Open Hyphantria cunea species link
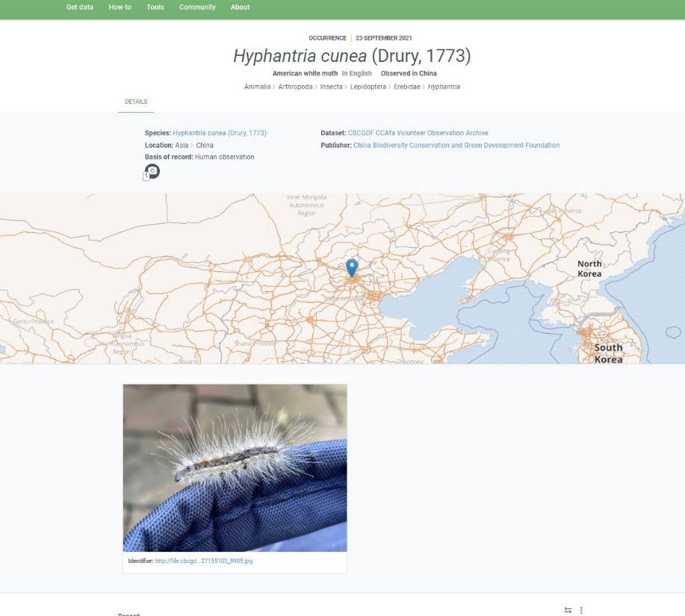 coord(220,133)
